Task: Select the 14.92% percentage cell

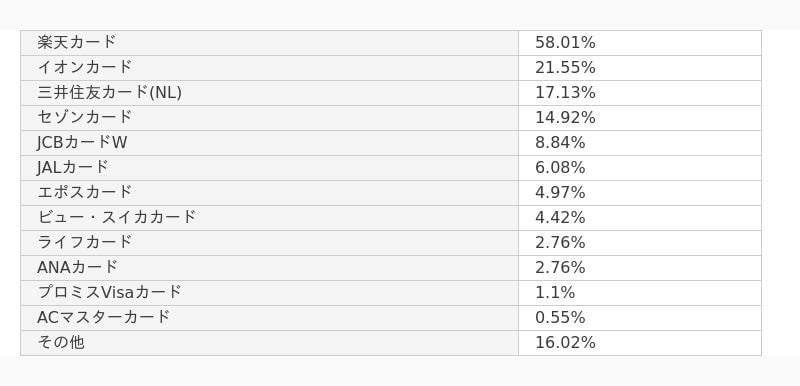Action: [x=640, y=118]
